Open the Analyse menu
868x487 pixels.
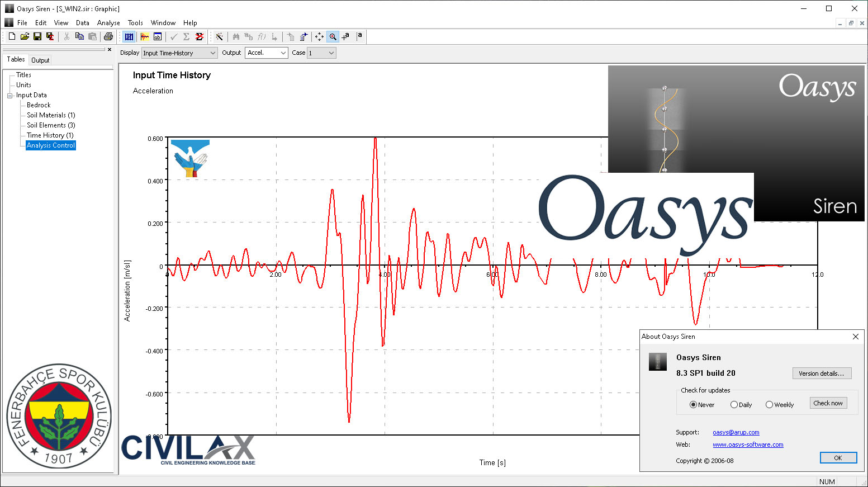[108, 22]
